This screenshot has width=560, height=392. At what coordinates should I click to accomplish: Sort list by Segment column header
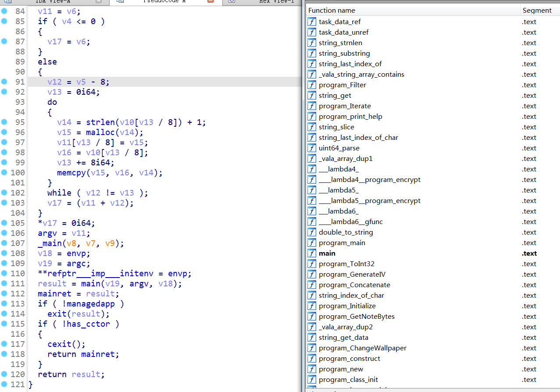(x=536, y=11)
